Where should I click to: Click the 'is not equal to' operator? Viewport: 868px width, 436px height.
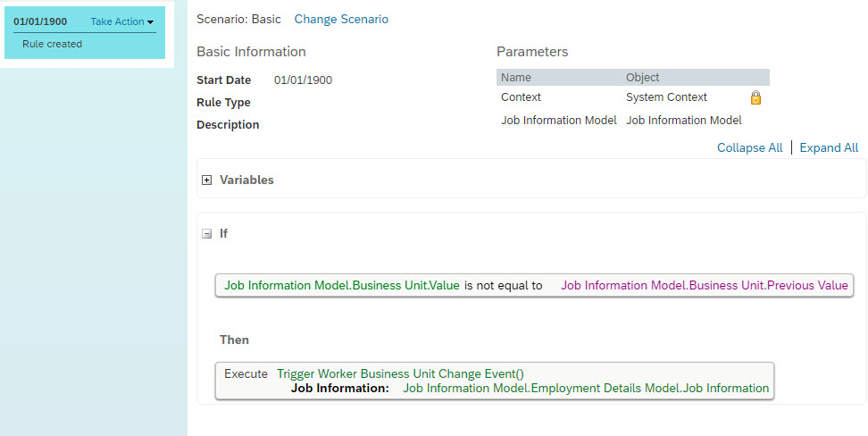tap(503, 285)
